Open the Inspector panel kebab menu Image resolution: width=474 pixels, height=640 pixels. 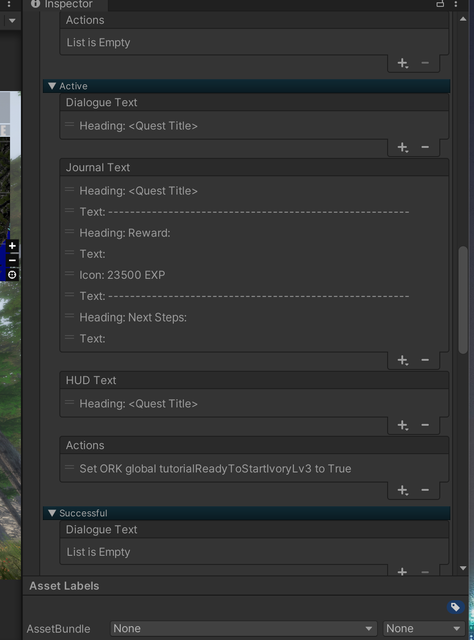coord(456,4)
